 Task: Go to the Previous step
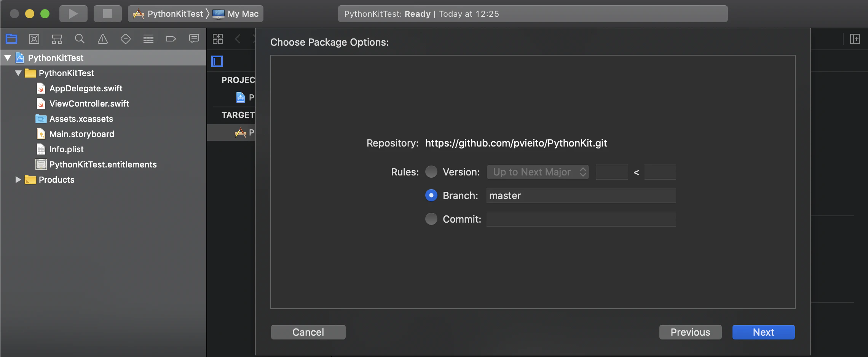(x=691, y=332)
